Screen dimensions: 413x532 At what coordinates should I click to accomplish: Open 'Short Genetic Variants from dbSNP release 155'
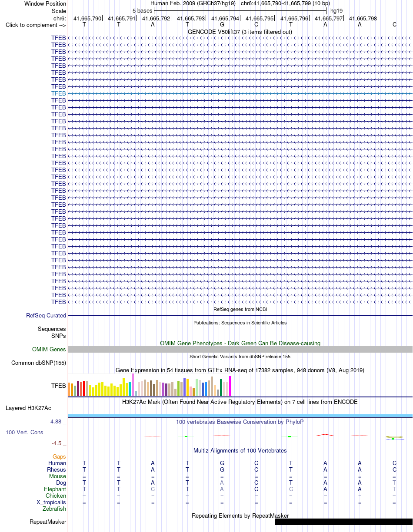240,357
